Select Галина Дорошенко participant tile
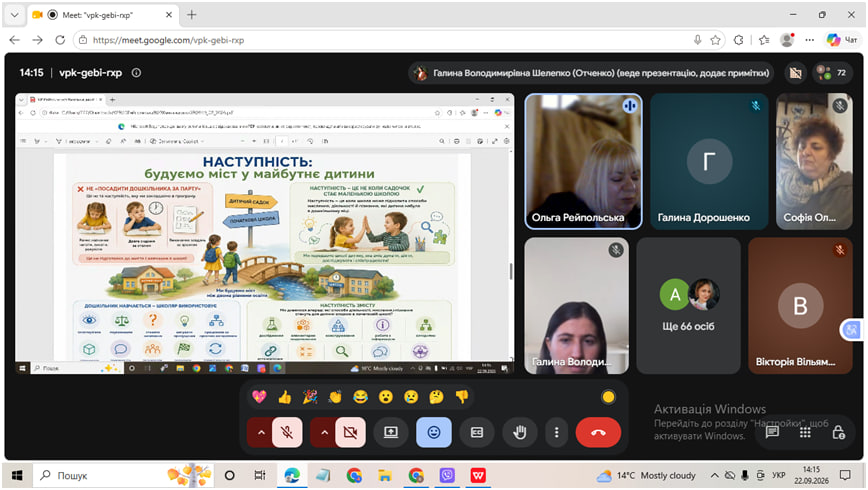The height and width of the screenshot is (490, 868). [x=709, y=161]
